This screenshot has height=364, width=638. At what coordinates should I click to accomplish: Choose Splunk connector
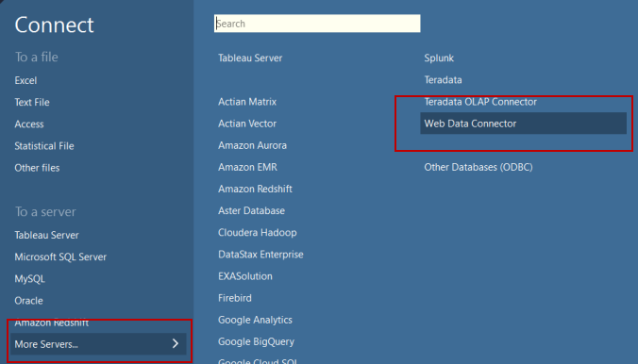(x=439, y=58)
